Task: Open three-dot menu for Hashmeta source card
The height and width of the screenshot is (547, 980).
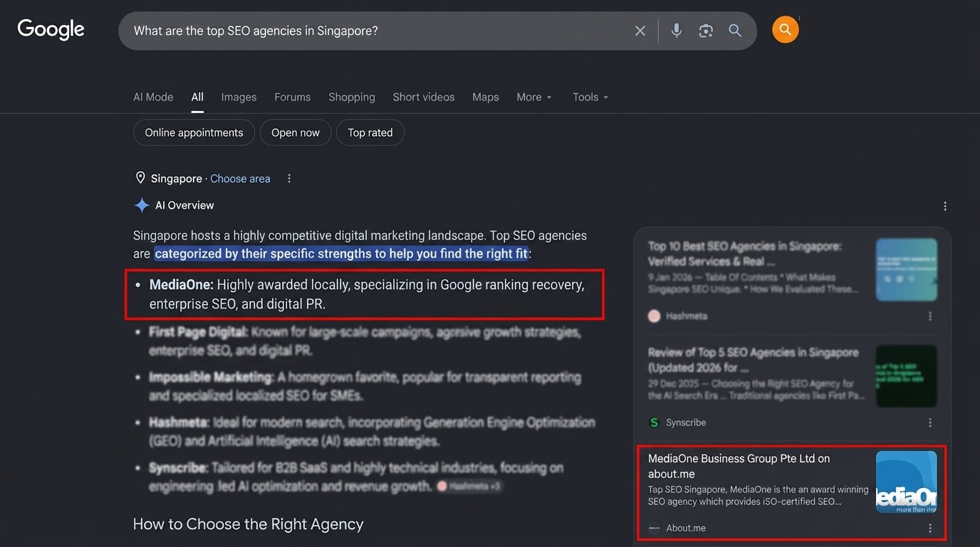Action: (930, 316)
